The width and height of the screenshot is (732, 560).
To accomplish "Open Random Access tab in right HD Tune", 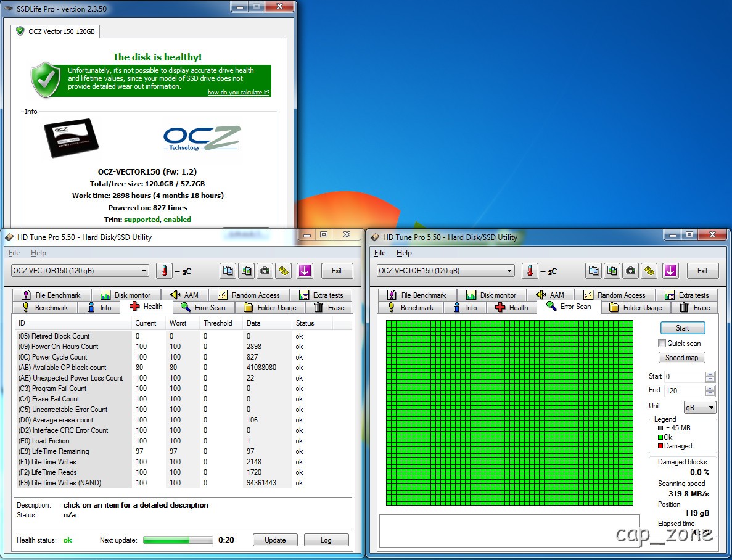I will 615,295.
